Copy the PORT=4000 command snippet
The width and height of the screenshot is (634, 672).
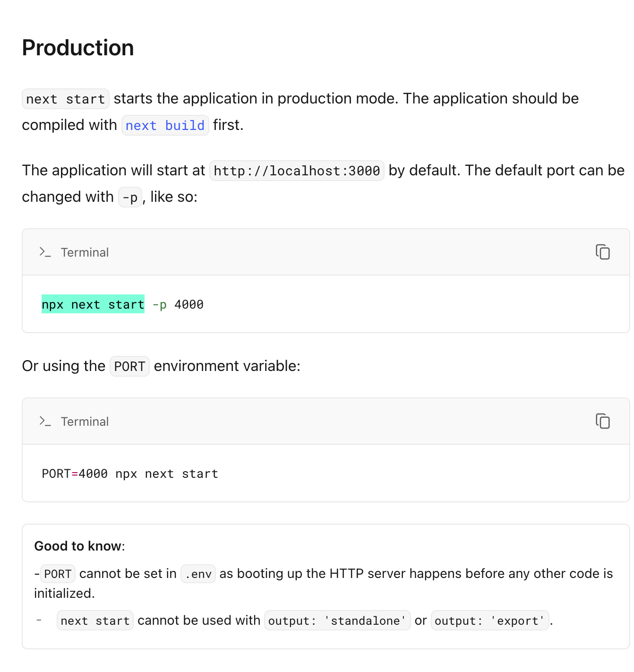[602, 421]
